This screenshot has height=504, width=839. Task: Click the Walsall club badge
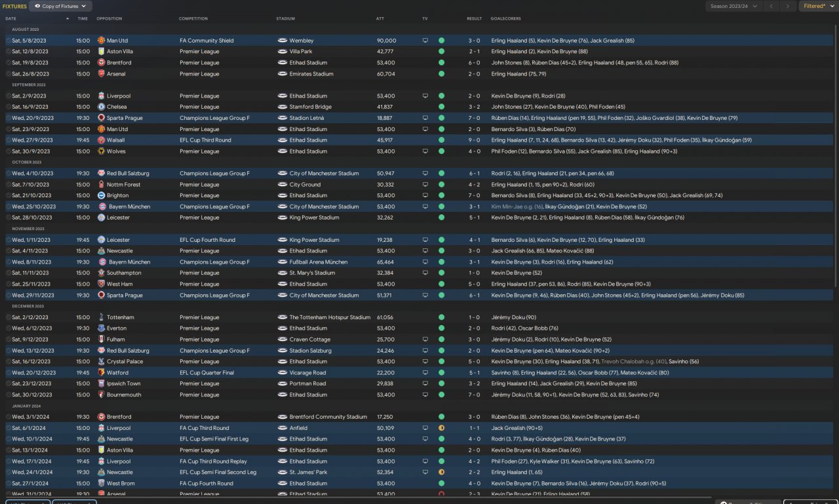pyautogui.click(x=101, y=140)
